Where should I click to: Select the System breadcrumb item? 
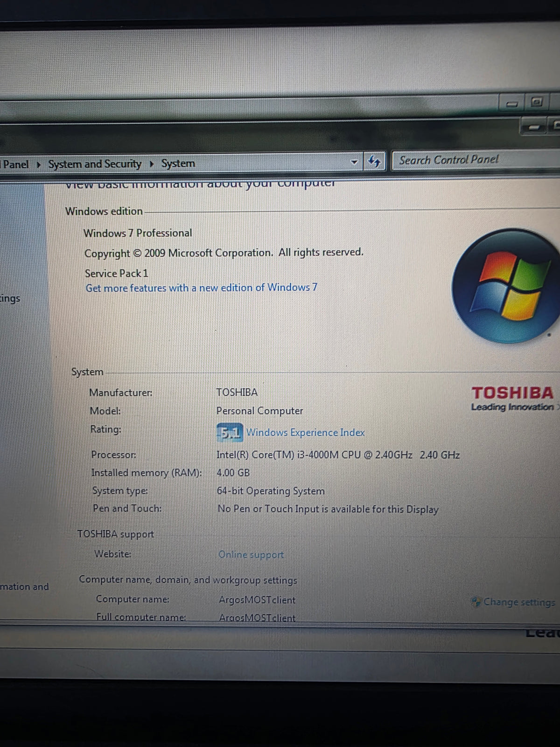(x=178, y=163)
